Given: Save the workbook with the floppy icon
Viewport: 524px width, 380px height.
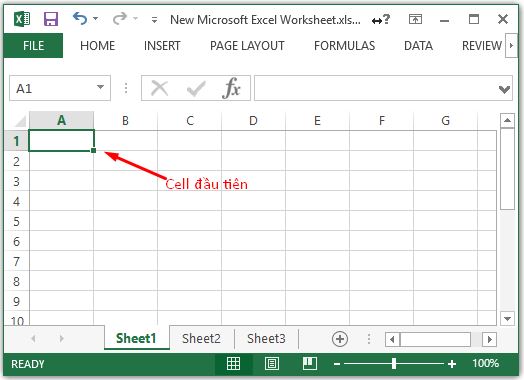Looking at the screenshot, I should (51, 19).
